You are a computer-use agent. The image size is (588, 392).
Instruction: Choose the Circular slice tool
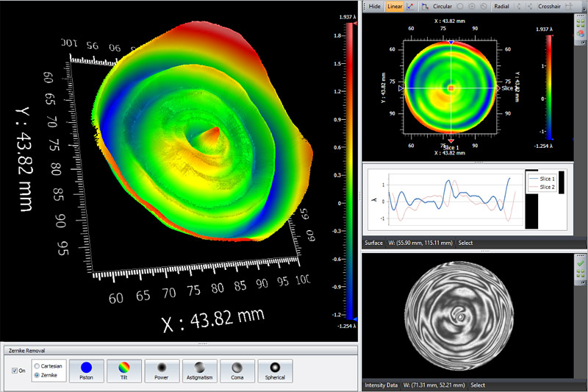[442, 6]
